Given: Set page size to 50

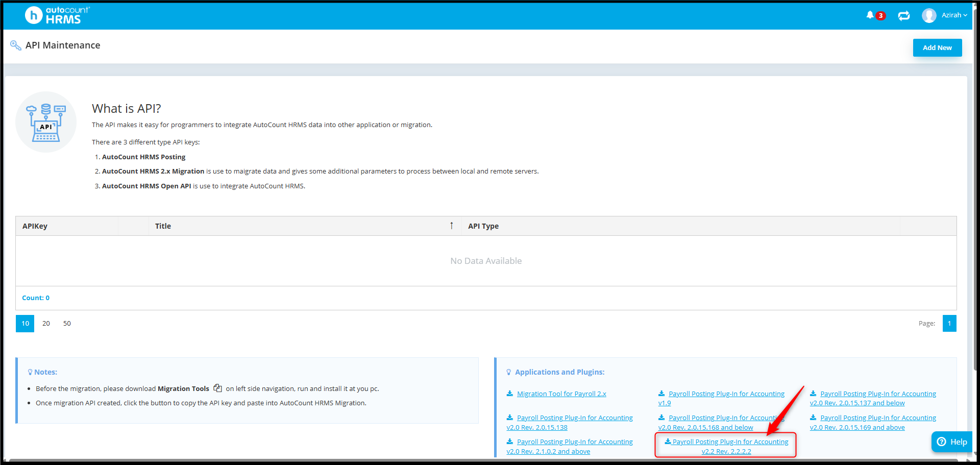Looking at the screenshot, I should [67, 324].
